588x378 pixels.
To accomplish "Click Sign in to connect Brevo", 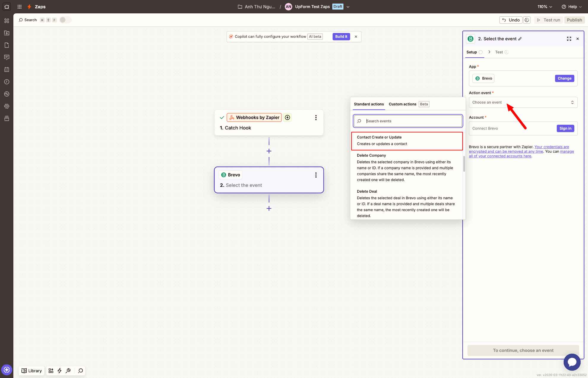I will coord(565,129).
